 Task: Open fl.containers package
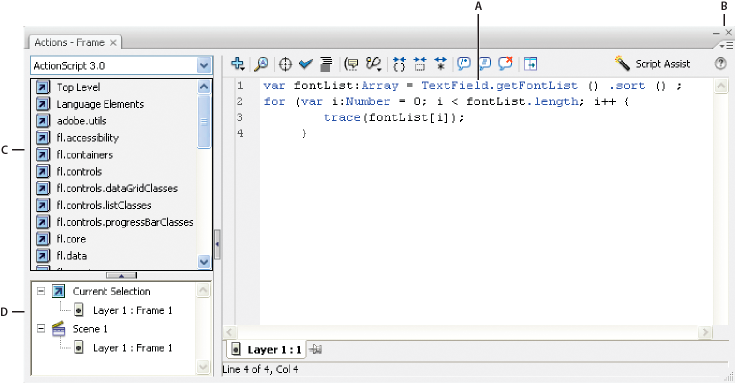[x=85, y=155]
